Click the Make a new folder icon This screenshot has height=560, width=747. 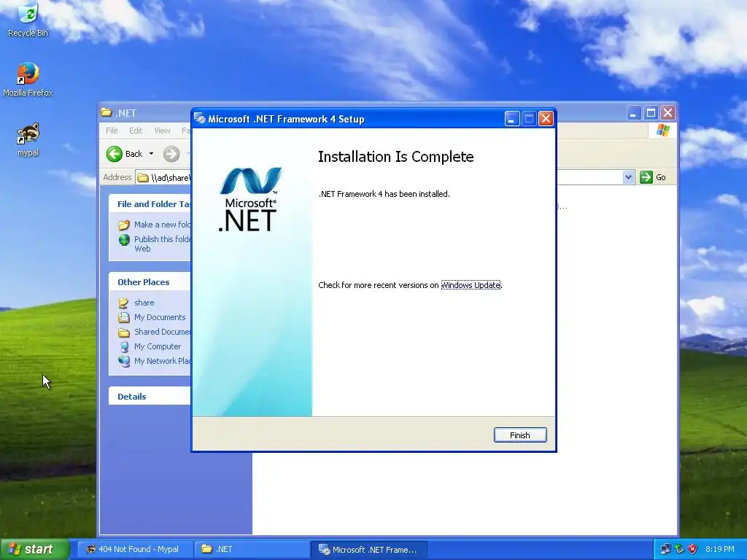[124, 225]
